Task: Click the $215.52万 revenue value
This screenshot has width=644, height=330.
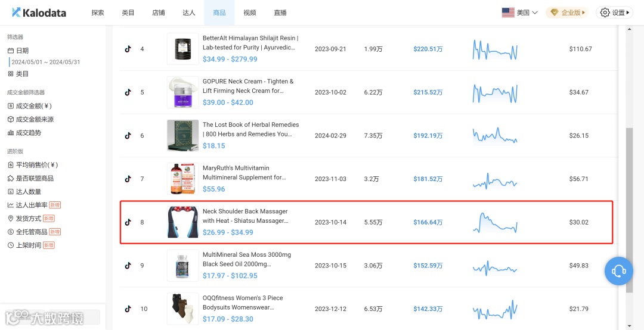Action: (x=428, y=92)
